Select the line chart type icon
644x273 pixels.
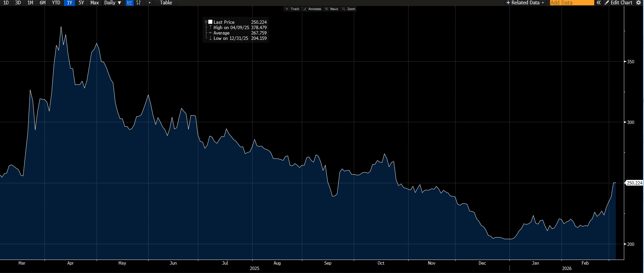(x=130, y=3)
